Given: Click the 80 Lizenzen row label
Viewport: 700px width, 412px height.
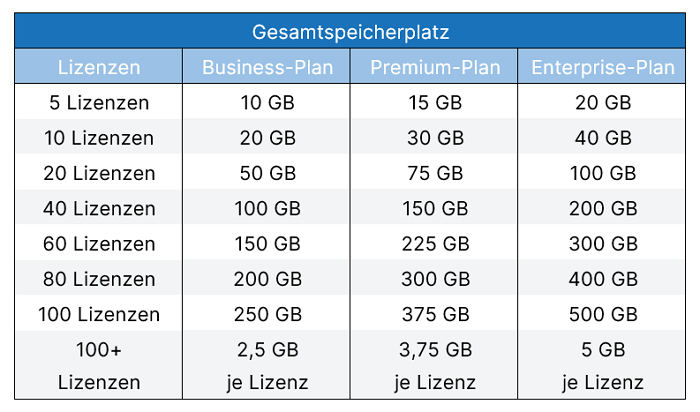Looking at the screenshot, I should click(99, 279).
